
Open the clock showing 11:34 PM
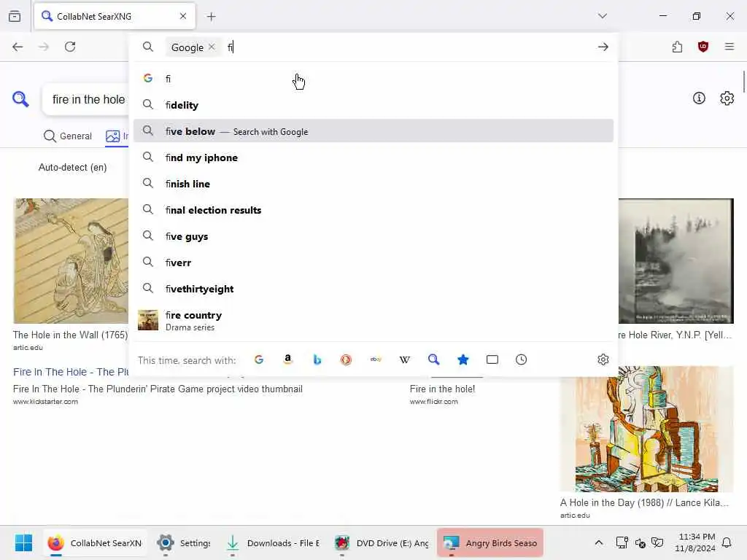(695, 542)
